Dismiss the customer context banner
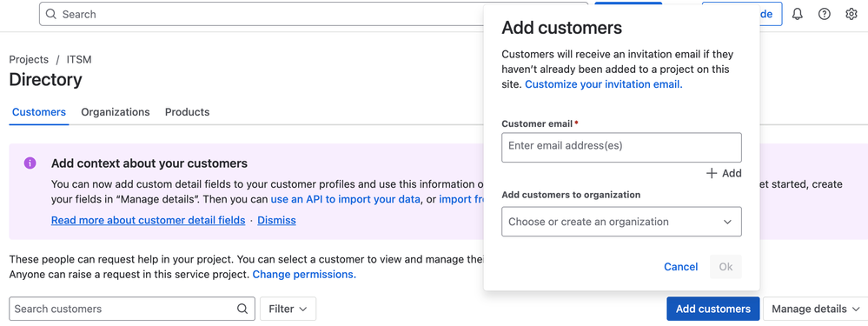This screenshot has width=868, height=326. (276, 220)
